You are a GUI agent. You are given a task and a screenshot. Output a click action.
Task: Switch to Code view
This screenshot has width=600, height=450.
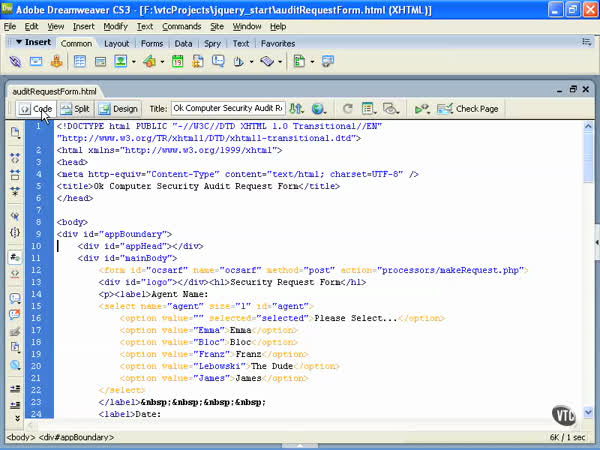pos(34,108)
